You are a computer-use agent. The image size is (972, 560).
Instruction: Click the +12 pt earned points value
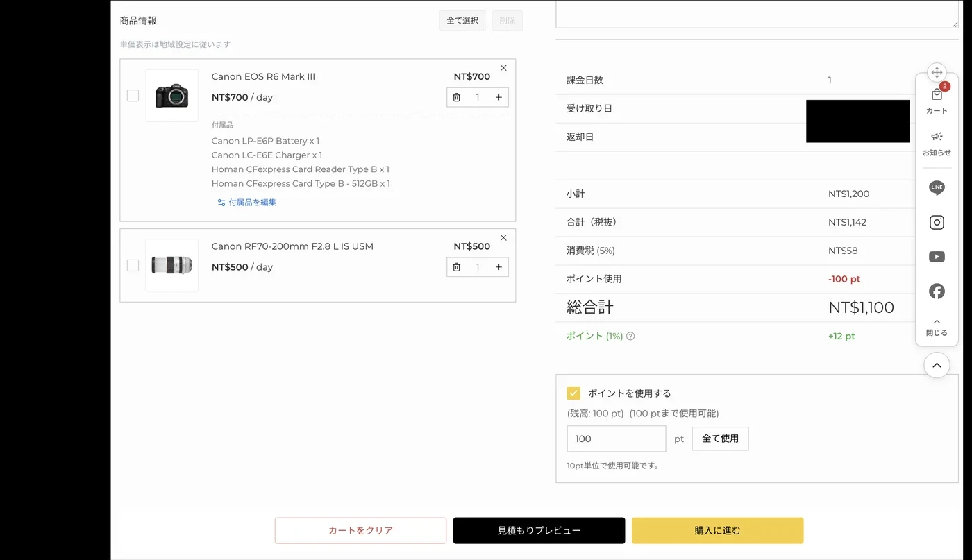click(841, 336)
